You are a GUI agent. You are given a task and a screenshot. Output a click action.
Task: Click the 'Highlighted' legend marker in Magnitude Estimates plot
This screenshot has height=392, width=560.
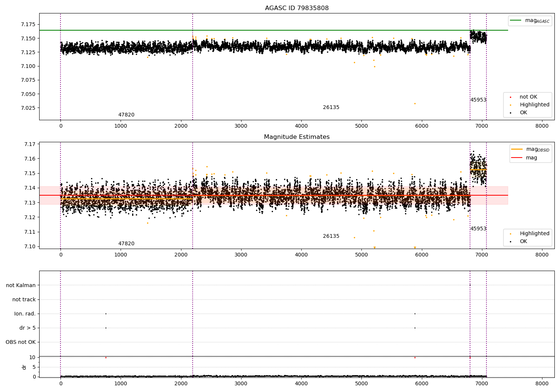click(x=510, y=234)
